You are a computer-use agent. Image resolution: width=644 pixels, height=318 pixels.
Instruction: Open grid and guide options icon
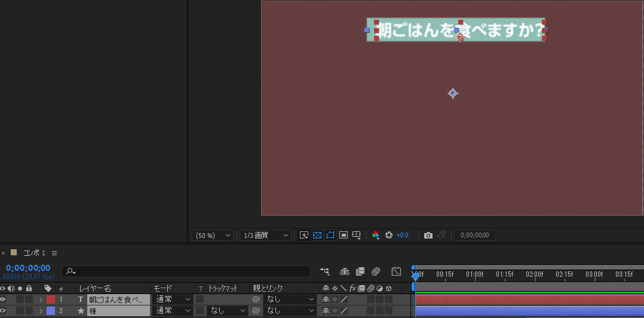(357, 236)
